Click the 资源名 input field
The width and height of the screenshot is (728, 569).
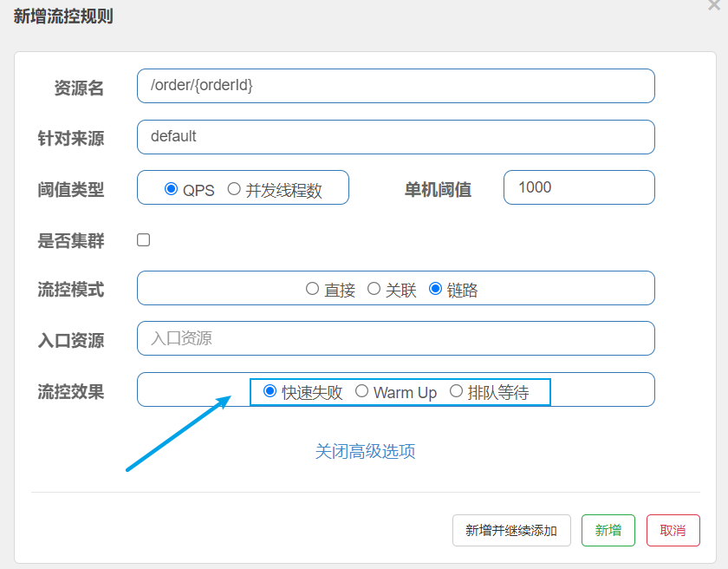tap(395, 86)
